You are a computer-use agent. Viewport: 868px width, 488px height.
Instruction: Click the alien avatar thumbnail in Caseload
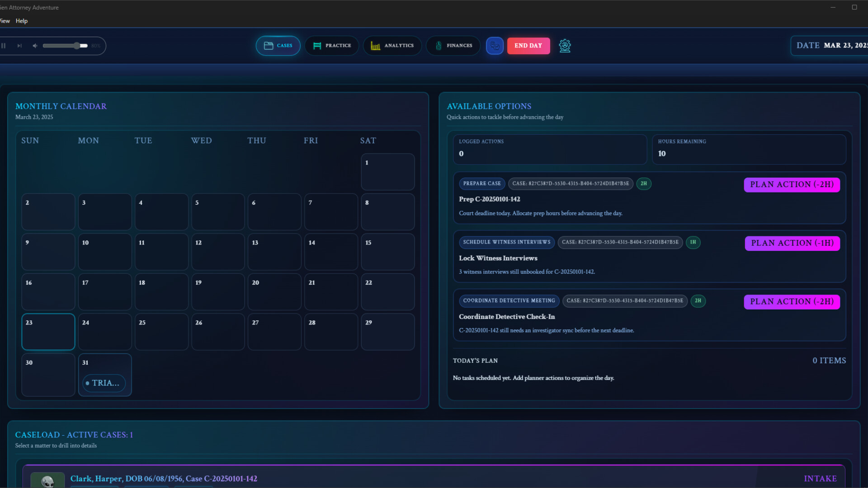48,480
